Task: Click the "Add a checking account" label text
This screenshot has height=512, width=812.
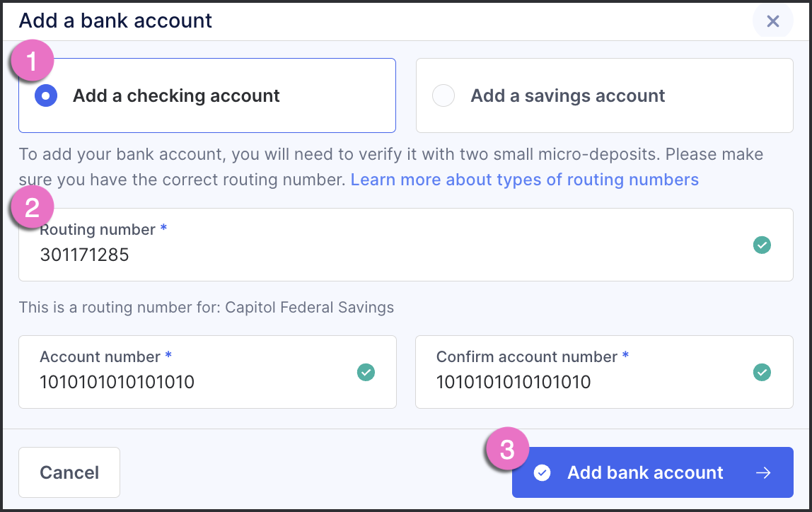Action: [176, 95]
